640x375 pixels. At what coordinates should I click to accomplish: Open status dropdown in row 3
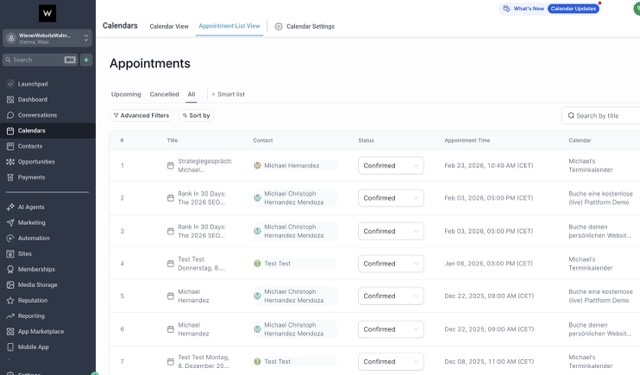391,231
